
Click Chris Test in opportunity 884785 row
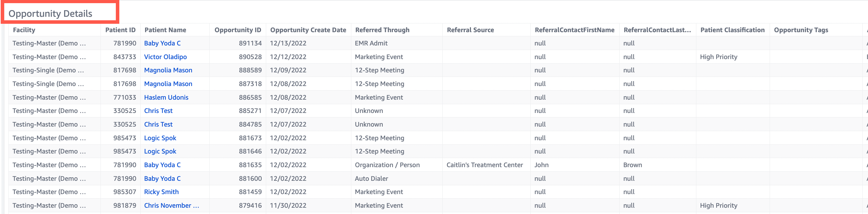click(x=158, y=124)
